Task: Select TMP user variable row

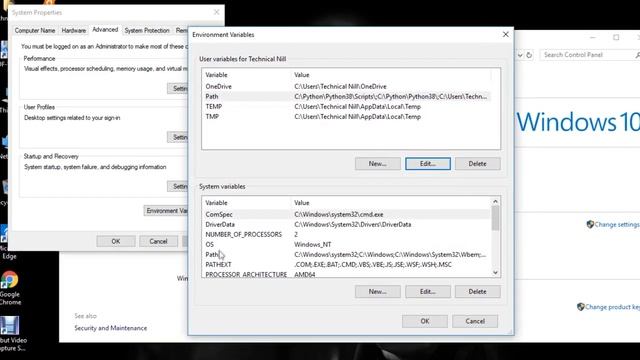Action: tap(347, 117)
